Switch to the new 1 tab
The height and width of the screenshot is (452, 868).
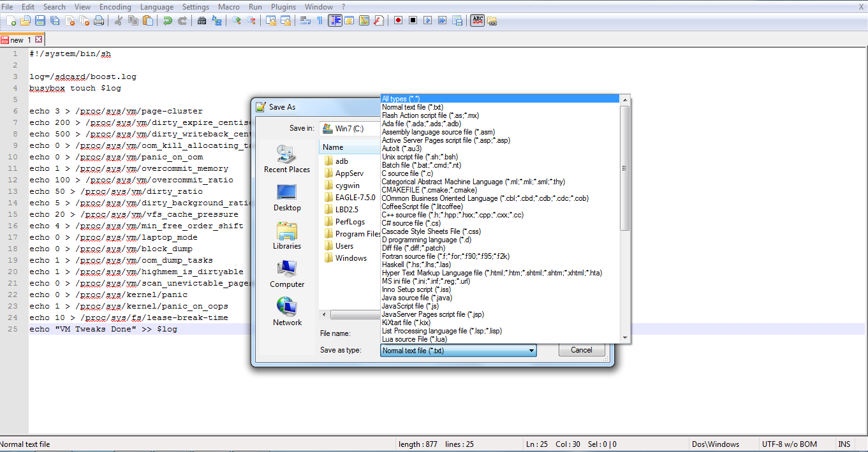(19, 39)
